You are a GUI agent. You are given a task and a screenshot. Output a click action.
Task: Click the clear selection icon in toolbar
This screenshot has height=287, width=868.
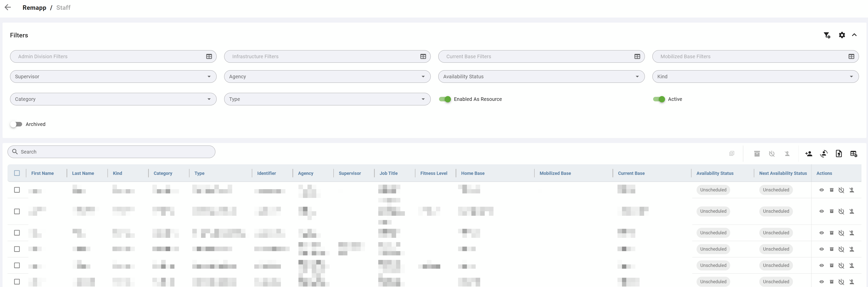click(731, 154)
